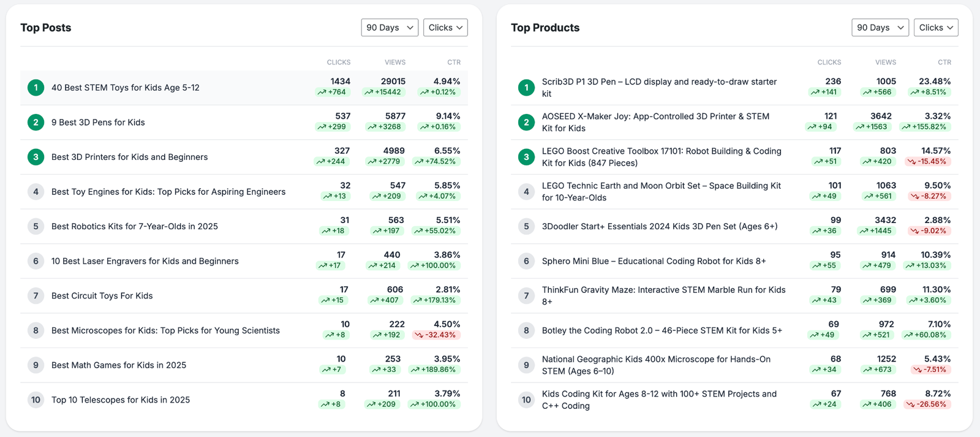The height and width of the screenshot is (437, 980).
Task: Click the CTR column header in Top Products
Action: [x=944, y=63]
